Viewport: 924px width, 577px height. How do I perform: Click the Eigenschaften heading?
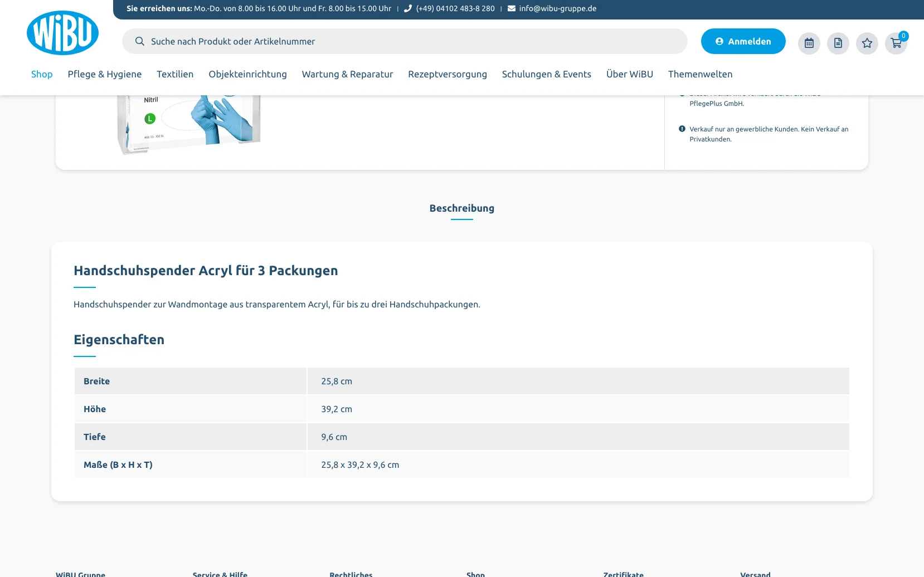click(x=119, y=340)
